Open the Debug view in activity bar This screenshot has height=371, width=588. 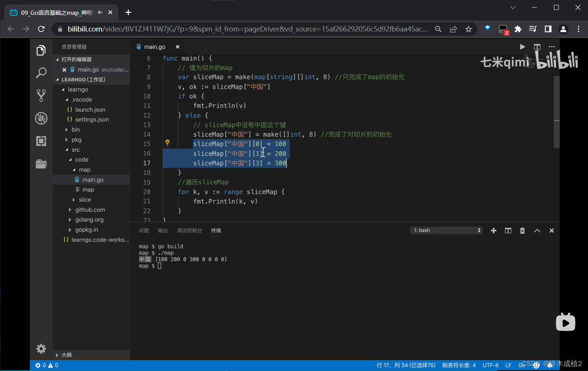(41, 118)
